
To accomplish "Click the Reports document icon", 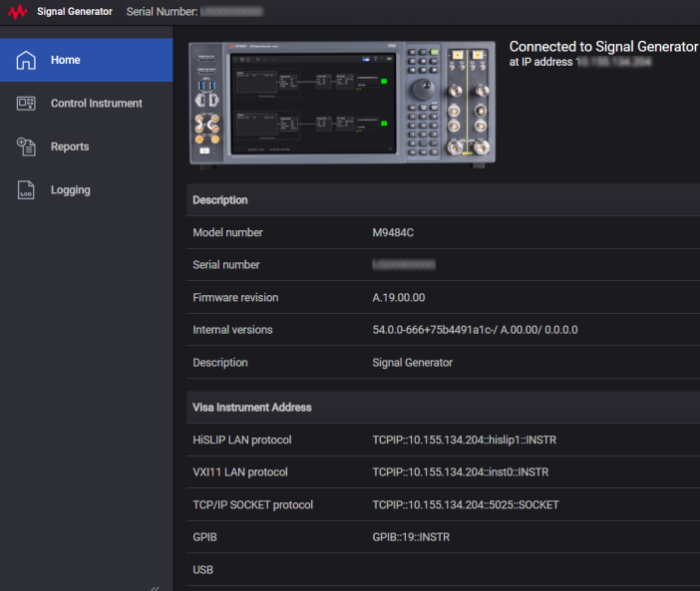I will click(x=26, y=147).
